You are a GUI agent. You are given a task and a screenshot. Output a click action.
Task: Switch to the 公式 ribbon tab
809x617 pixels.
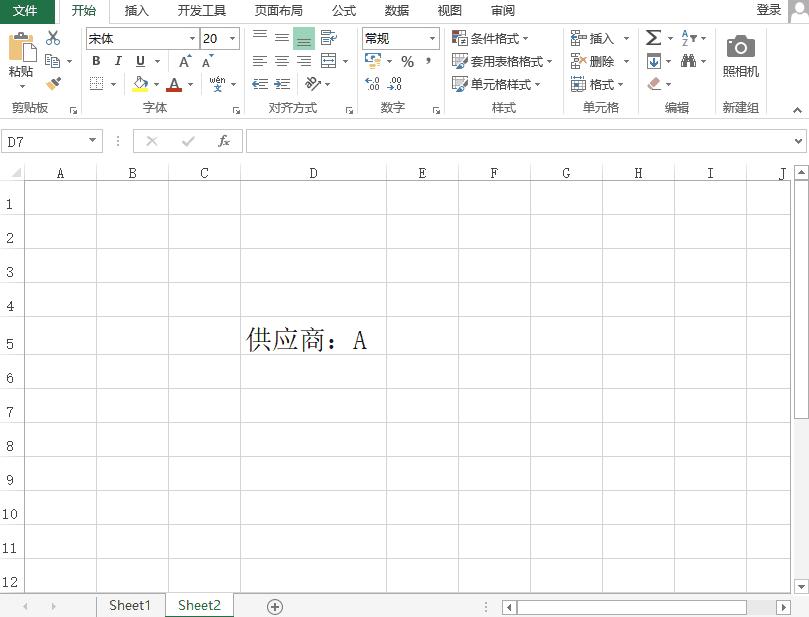(x=343, y=11)
